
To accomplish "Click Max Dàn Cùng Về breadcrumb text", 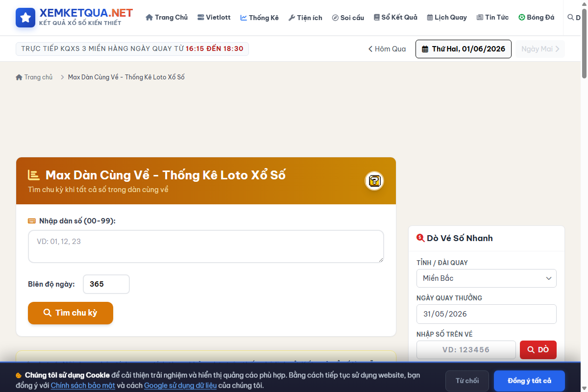I will [x=126, y=77].
